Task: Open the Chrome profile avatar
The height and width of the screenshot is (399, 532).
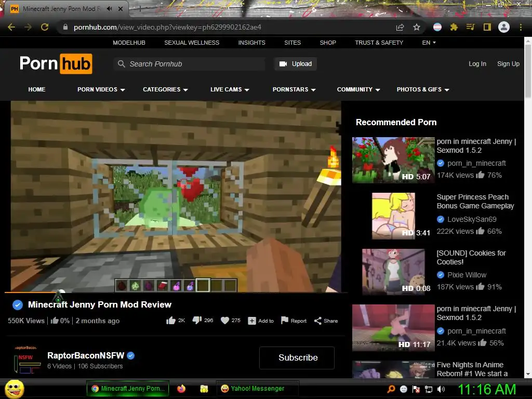Action: [504, 27]
